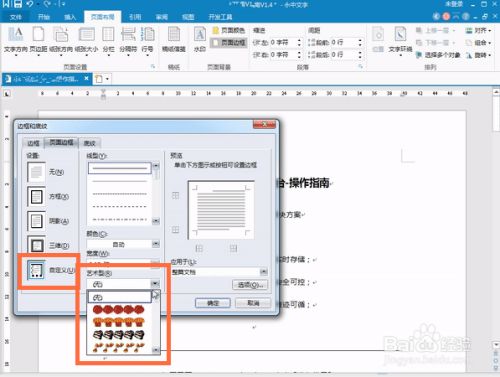The width and height of the screenshot is (500, 377).
Task: Select the cake slices art border
Action: tap(119, 334)
